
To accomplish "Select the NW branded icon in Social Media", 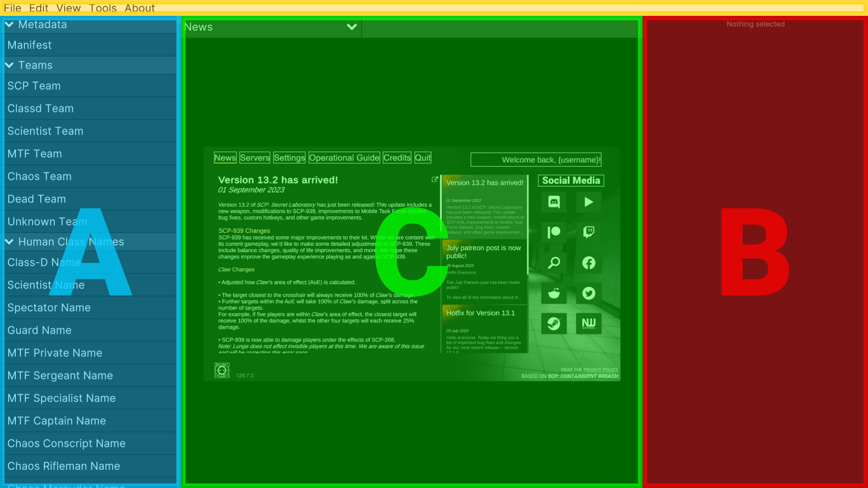I will (588, 323).
